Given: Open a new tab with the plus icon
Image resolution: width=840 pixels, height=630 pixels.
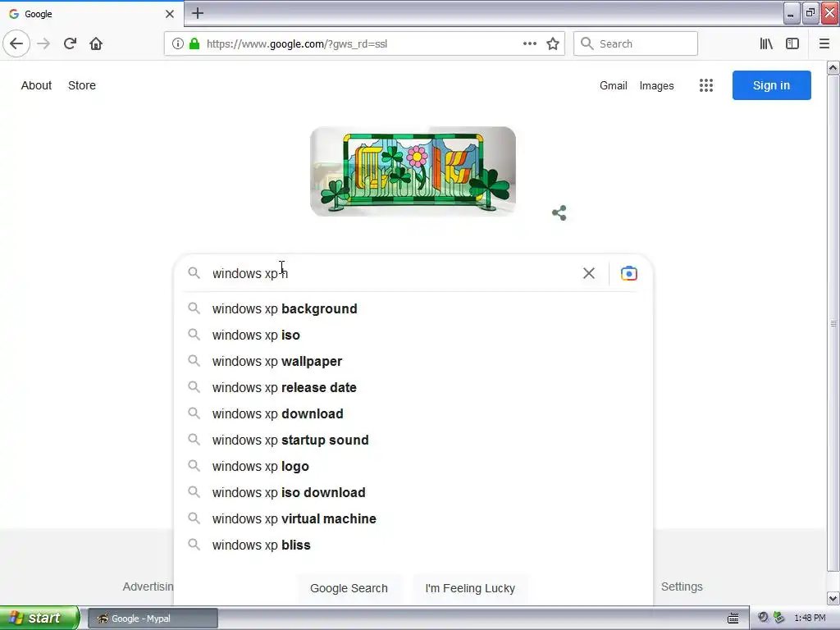Looking at the screenshot, I should click(x=198, y=13).
